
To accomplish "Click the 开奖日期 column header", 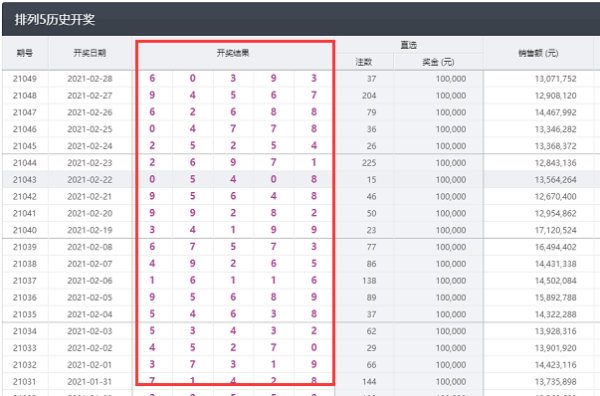I will (90, 53).
